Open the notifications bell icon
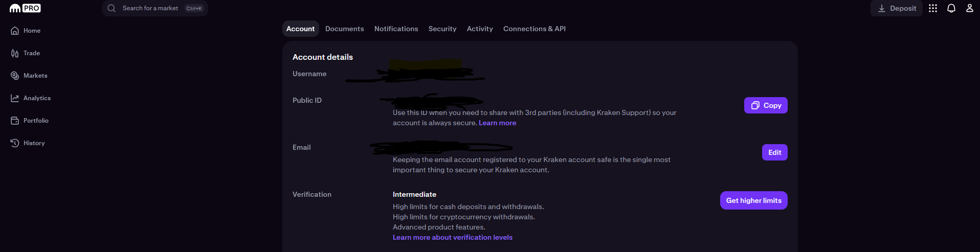Image resolution: width=980 pixels, height=252 pixels. coord(951,8)
